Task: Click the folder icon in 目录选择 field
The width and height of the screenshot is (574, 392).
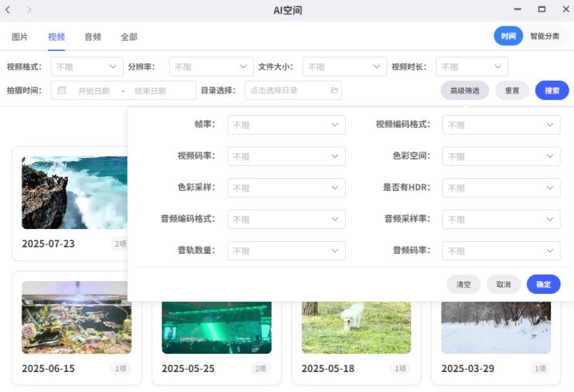Action: point(334,91)
